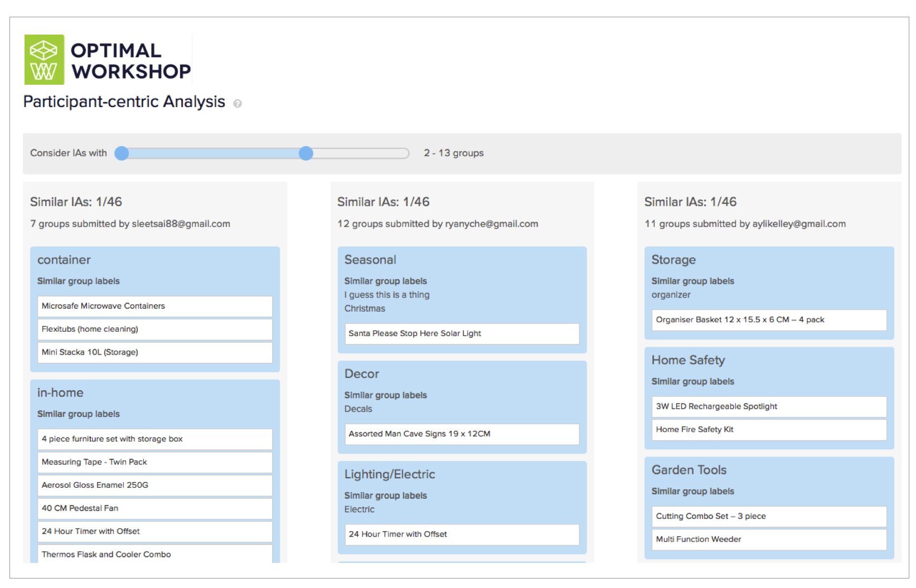Click the 'Decals' similar label
916x588 pixels.
(x=358, y=409)
